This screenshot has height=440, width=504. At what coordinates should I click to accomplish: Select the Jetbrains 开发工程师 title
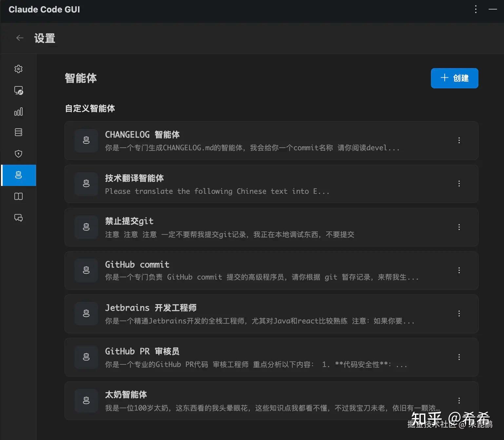click(x=151, y=308)
